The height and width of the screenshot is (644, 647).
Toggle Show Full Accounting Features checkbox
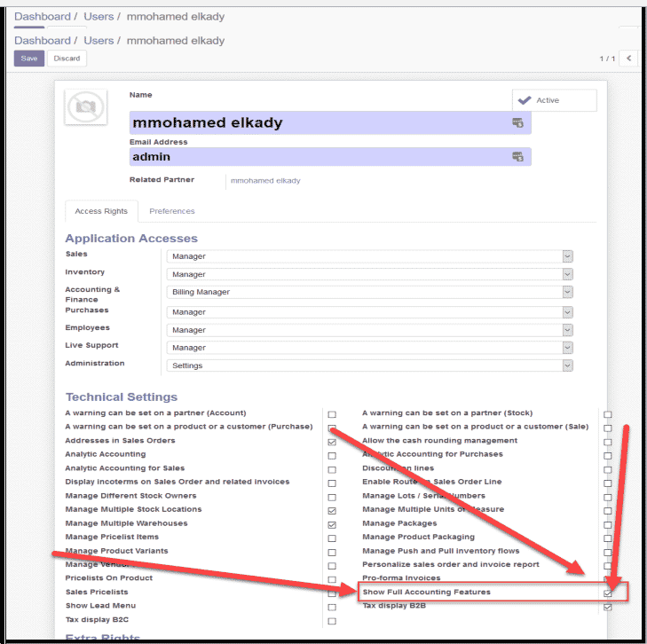point(607,593)
